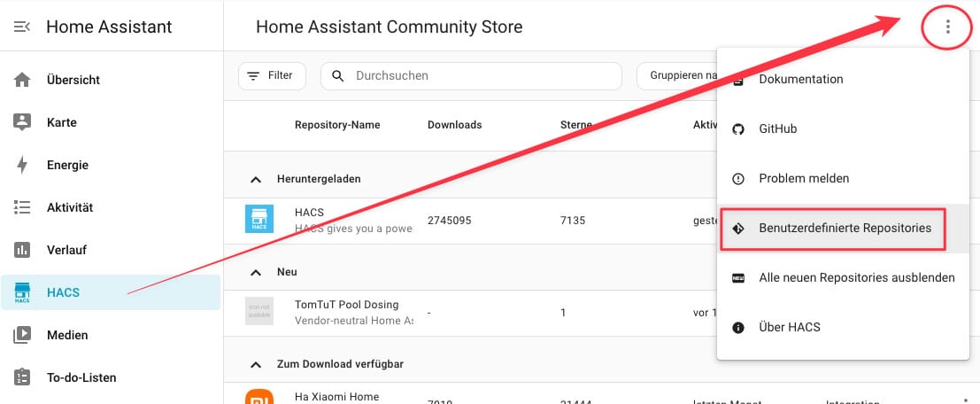980x404 pixels.
Task: Open the three-dot overflow menu
Action: pos(947,27)
